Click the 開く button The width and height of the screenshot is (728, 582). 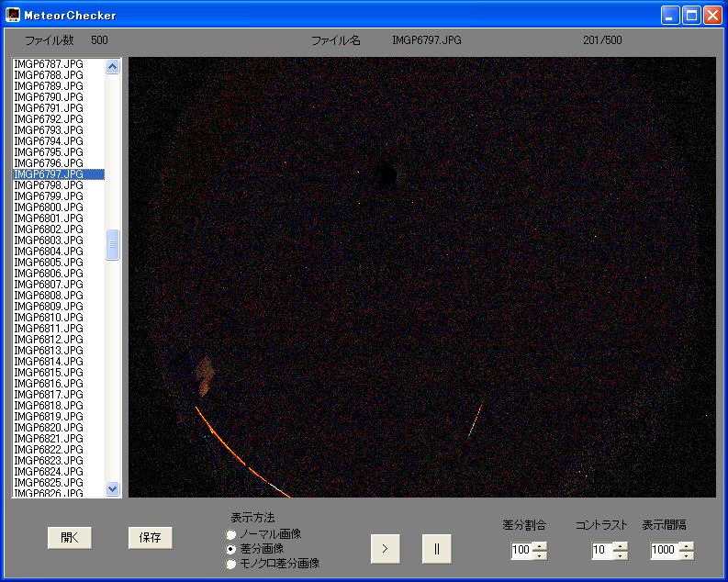(x=70, y=538)
